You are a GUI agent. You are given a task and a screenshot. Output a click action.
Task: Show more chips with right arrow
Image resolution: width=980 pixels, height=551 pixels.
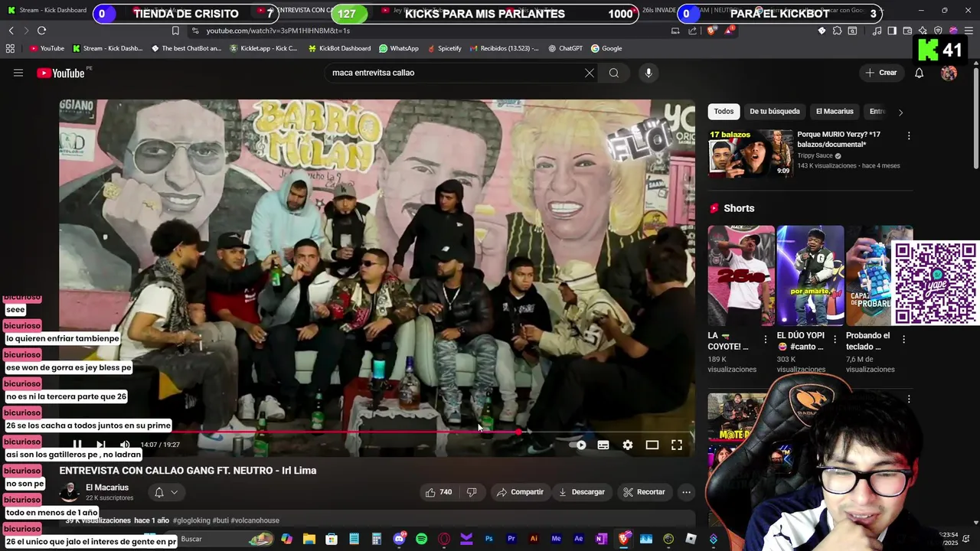900,112
